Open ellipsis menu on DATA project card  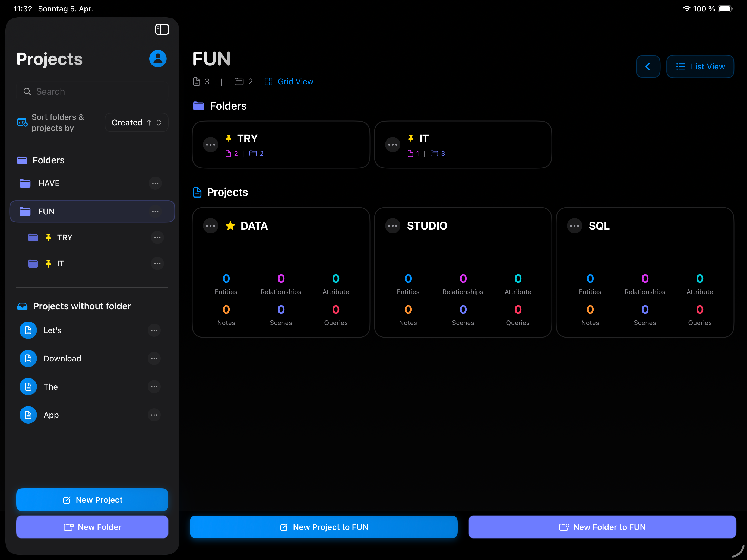[x=210, y=226]
